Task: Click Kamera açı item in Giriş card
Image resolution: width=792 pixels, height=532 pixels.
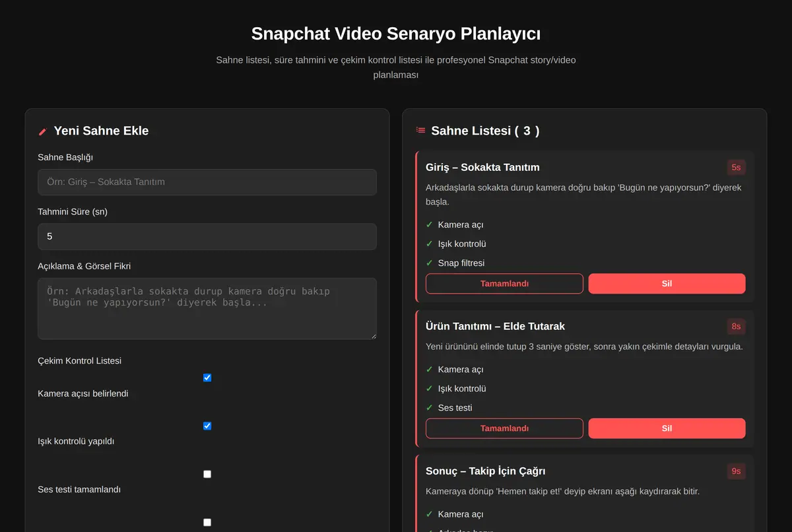Action: point(460,224)
